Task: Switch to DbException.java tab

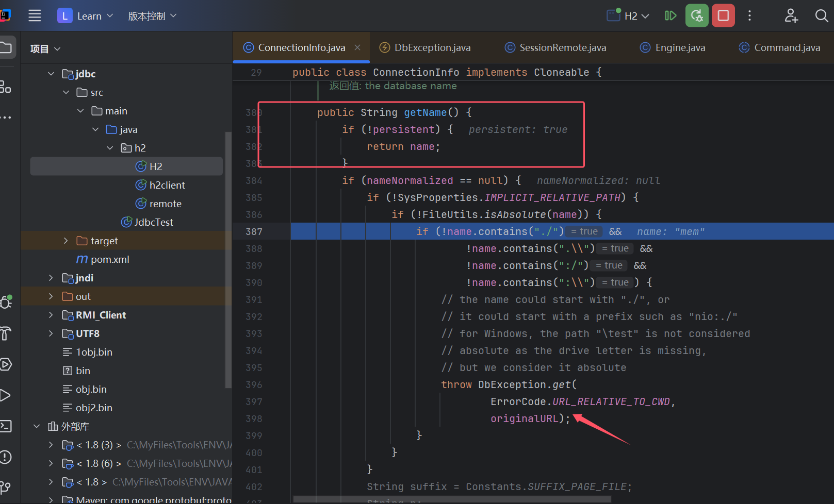Action: [425, 47]
